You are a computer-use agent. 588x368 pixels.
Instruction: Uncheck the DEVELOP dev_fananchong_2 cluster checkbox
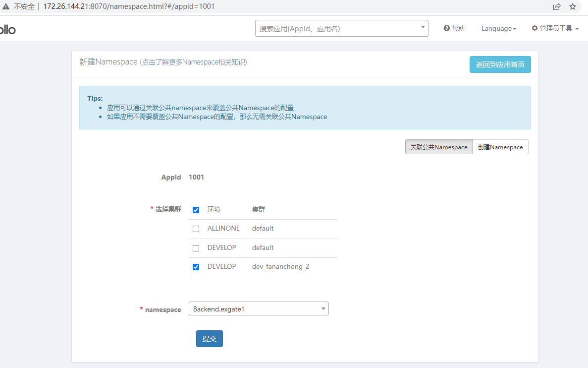click(x=196, y=267)
